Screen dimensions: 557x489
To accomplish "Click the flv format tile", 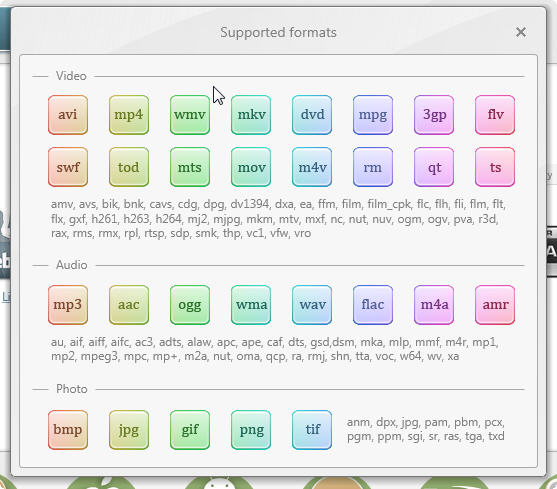I will (x=495, y=115).
